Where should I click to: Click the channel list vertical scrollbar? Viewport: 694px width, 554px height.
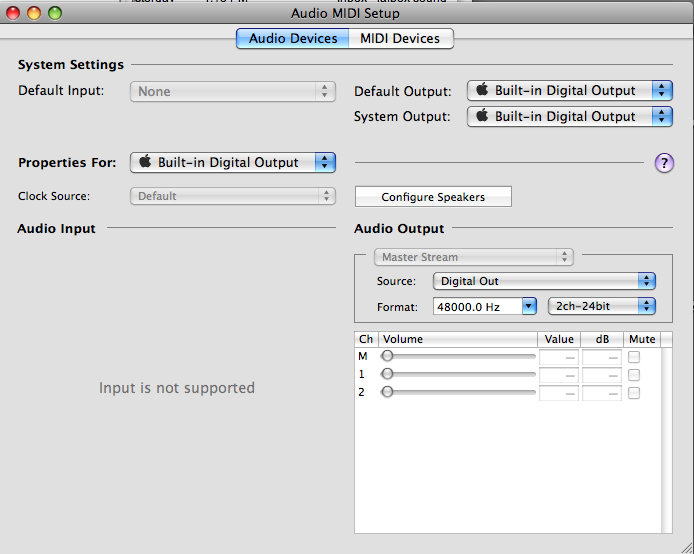tap(667, 440)
